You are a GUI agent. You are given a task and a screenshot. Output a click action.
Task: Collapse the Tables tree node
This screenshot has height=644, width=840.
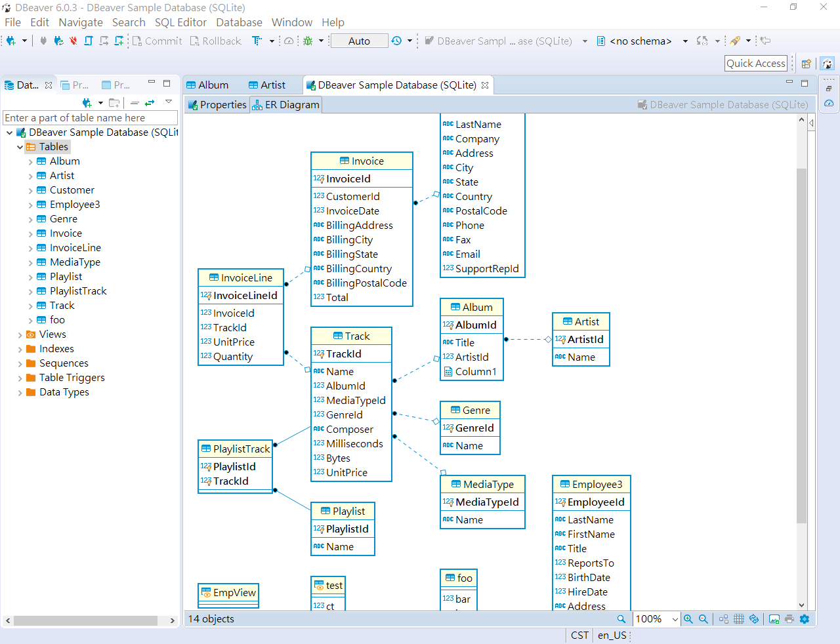coord(20,147)
